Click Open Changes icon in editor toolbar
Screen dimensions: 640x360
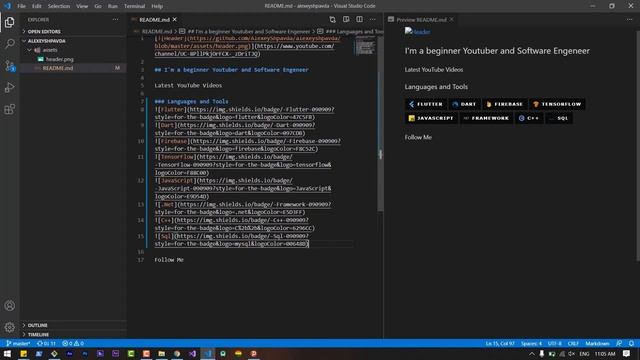333,20
